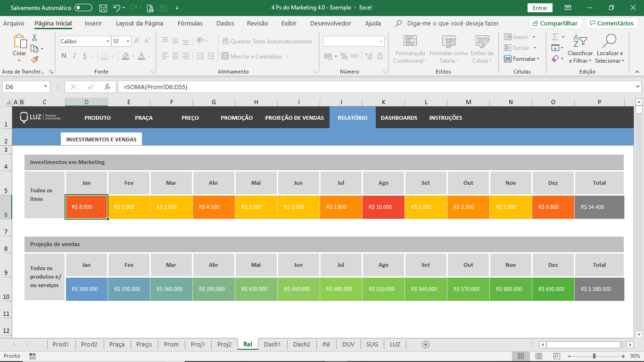Click the Normal view icon
Image resolution: width=644 pixels, height=362 pixels.
click(x=521, y=356)
